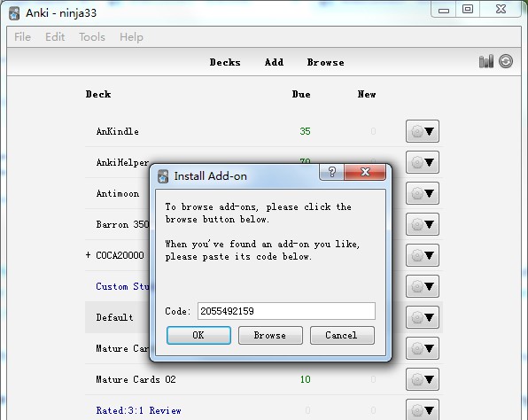The image size is (528, 420).
Task: Select the COCA20000 deck name
Action: (120, 255)
